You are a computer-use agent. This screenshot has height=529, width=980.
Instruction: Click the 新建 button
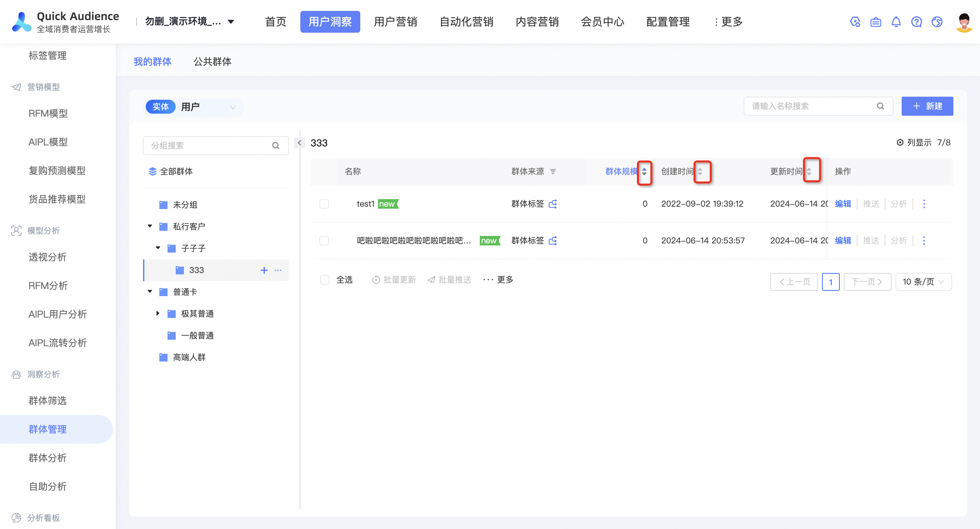click(x=927, y=106)
